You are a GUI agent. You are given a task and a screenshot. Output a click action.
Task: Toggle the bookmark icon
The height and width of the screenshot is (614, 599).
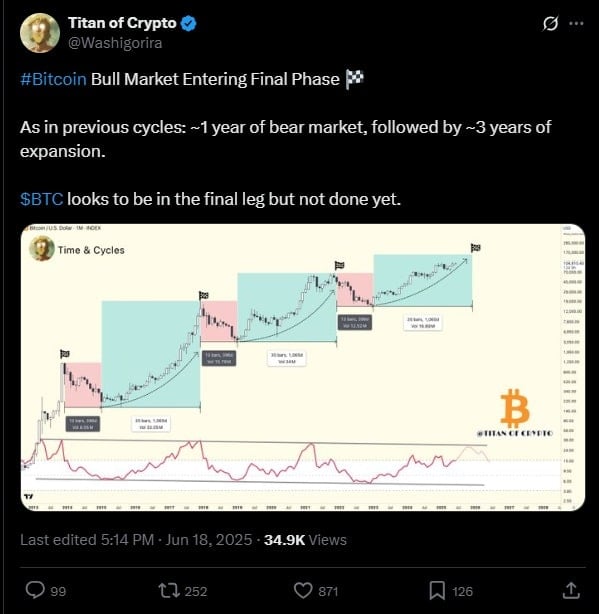coord(437,591)
